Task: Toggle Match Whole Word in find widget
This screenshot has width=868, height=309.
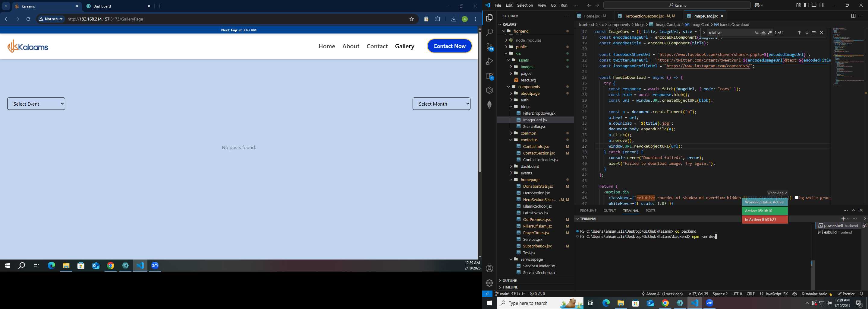Action: [763, 33]
